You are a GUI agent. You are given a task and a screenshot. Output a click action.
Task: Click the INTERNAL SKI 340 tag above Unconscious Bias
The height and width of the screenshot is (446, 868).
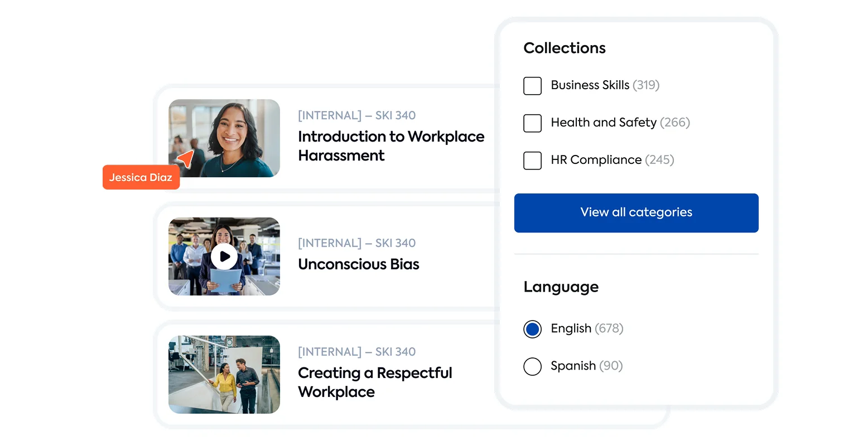click(x=356, y=243)
